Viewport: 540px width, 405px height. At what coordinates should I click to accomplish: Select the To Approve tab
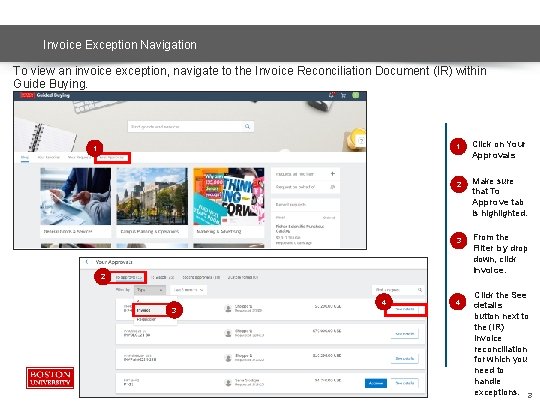(128, 277)
